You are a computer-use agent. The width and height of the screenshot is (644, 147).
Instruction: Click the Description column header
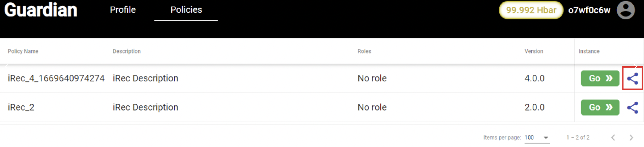pyautogui.click(x=127, y=51)
